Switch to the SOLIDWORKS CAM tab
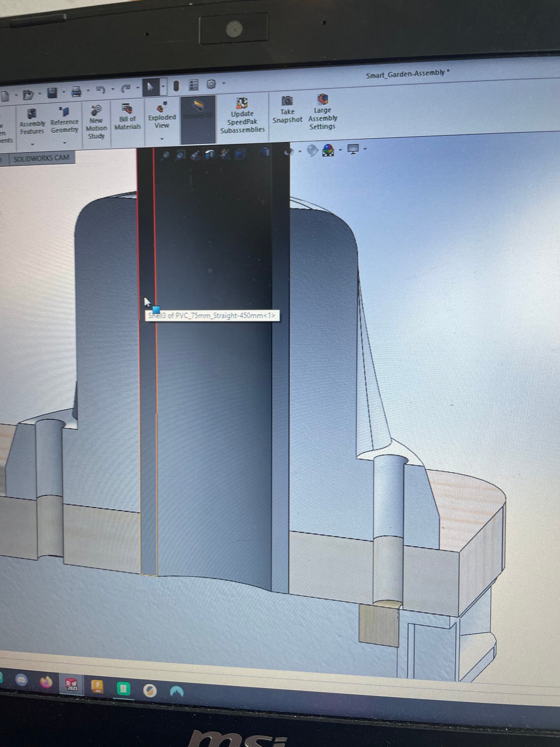This screenshot has width=560, height=747. point(41,158)
